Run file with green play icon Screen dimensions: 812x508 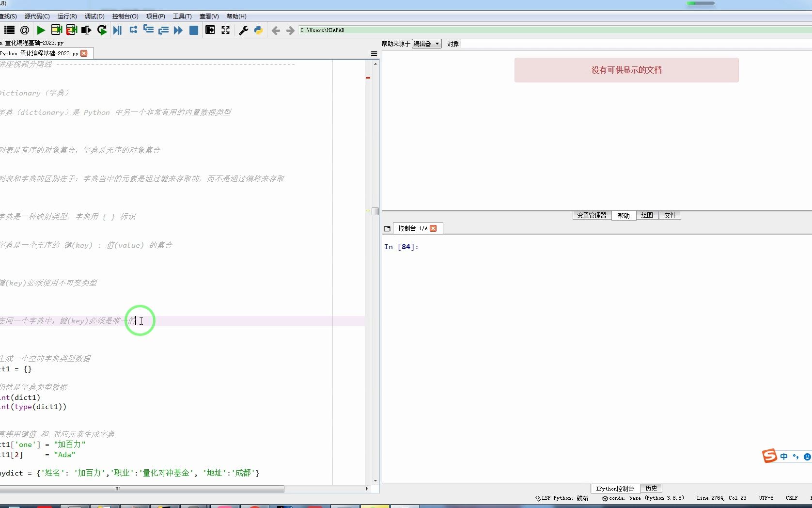tap(41, 30)
